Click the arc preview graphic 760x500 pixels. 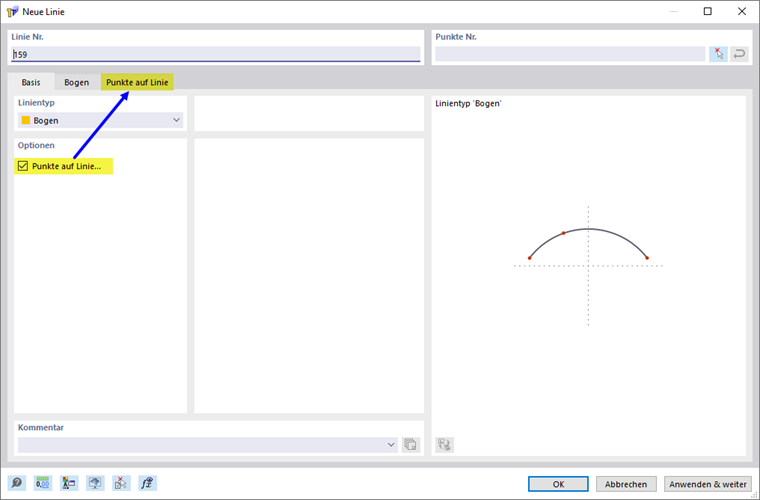(x=588, y=266)
